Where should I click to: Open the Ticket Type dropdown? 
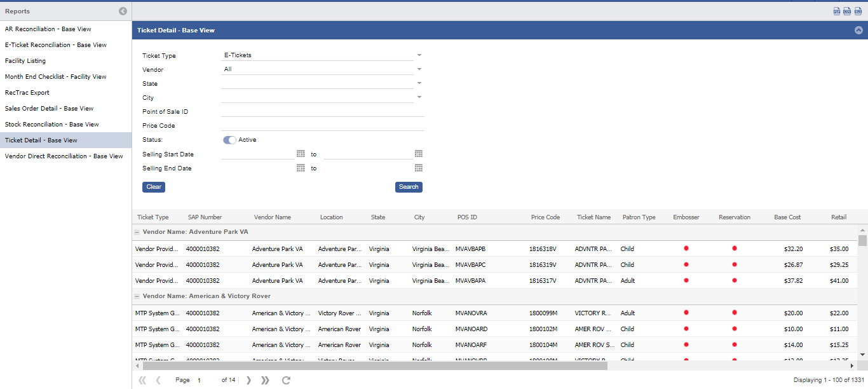(419, 55)
